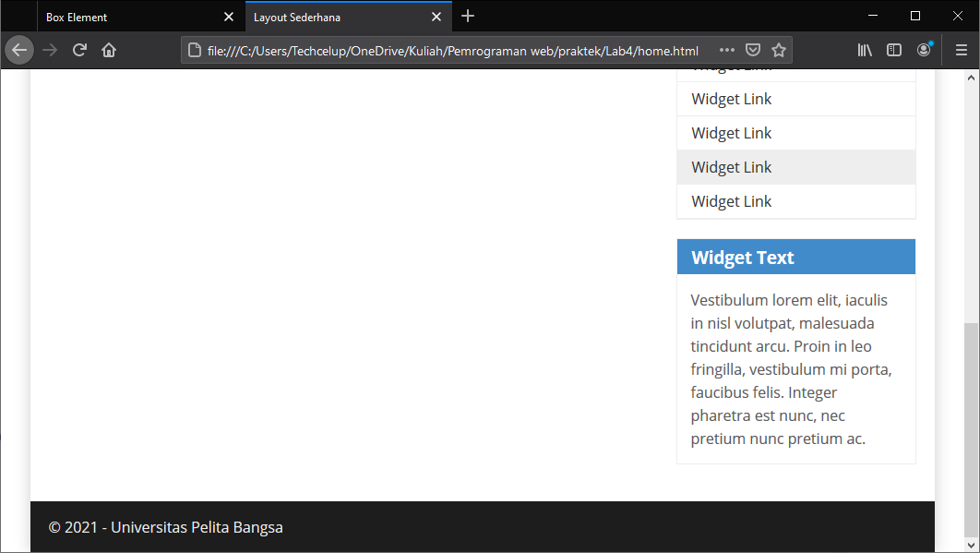Click the scrollbar down arrow

(x=972, y=546)
